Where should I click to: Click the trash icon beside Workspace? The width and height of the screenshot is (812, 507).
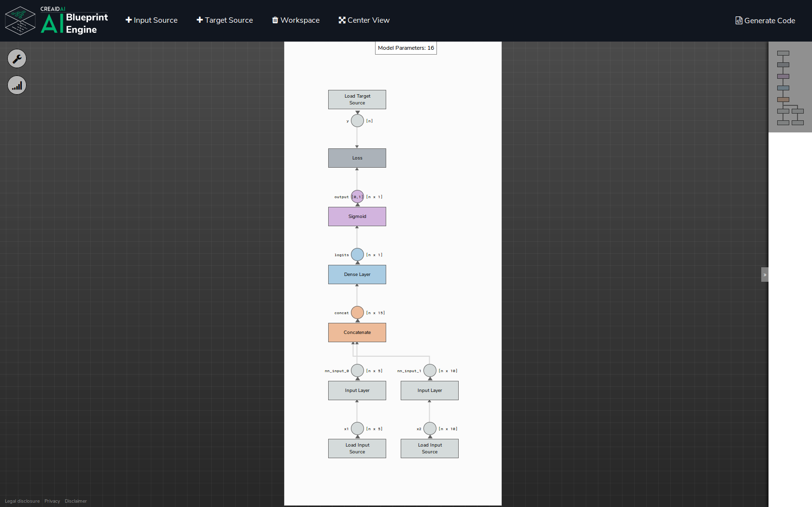(275, 20)
